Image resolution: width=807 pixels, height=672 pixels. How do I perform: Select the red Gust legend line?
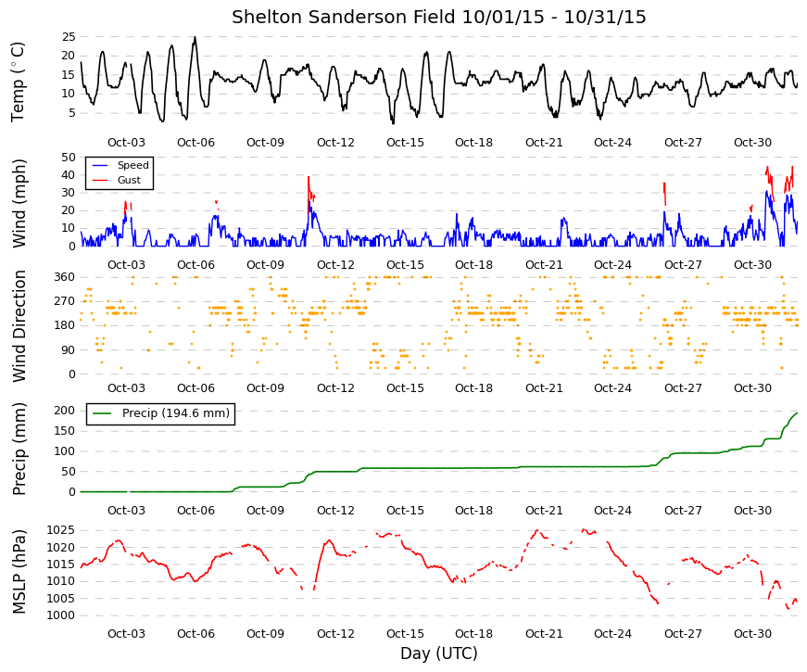pyautogui.click(x=100, y=180)
